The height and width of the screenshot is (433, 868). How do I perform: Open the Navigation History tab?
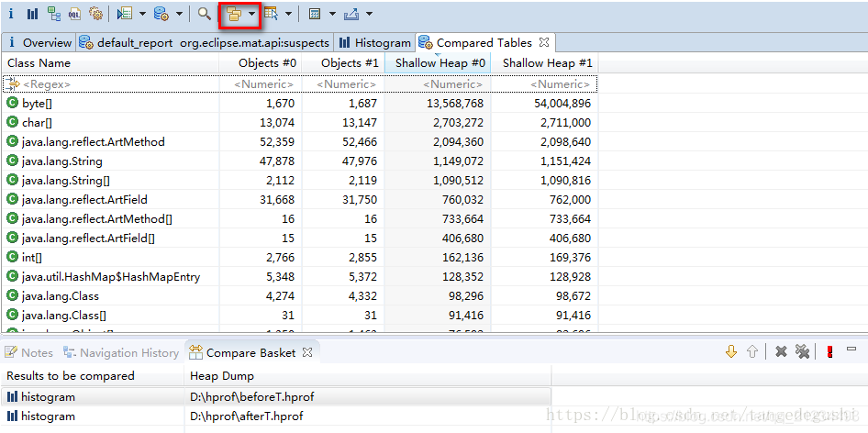(121, 352)
